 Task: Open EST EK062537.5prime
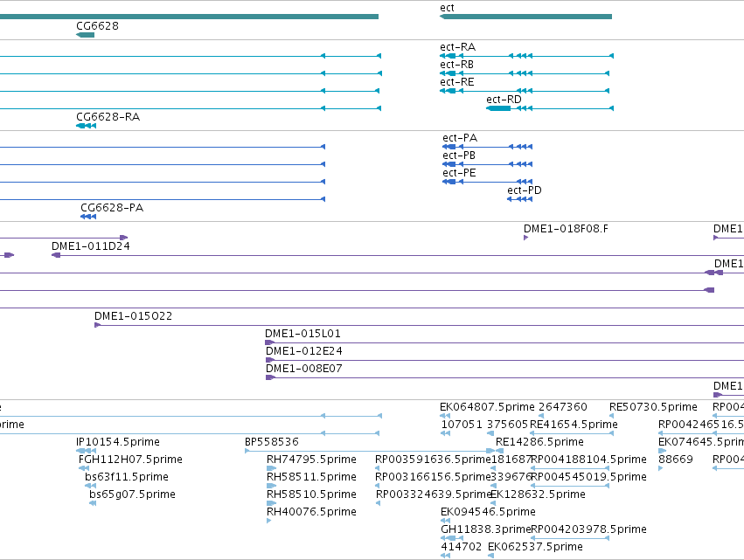tap(535, 547)
